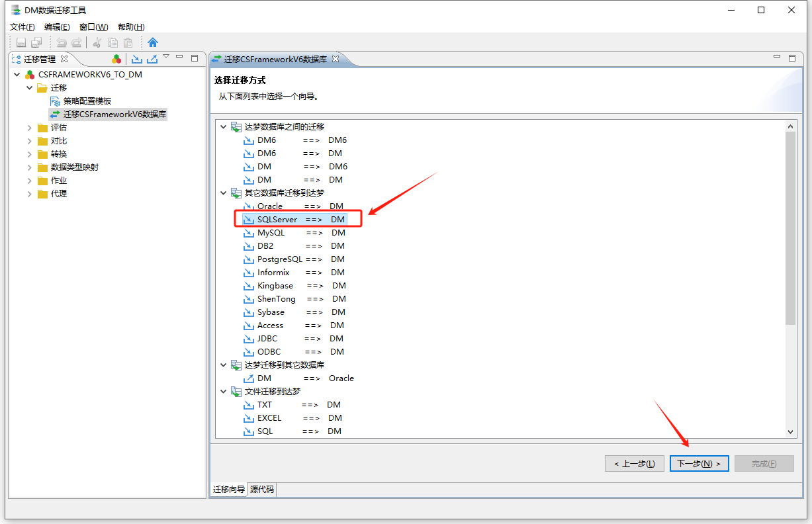Click the vertical scrollbar thumb in wizard list
Image resolution: width=812 pixels, height=524 pixels.
pos(791,228)
